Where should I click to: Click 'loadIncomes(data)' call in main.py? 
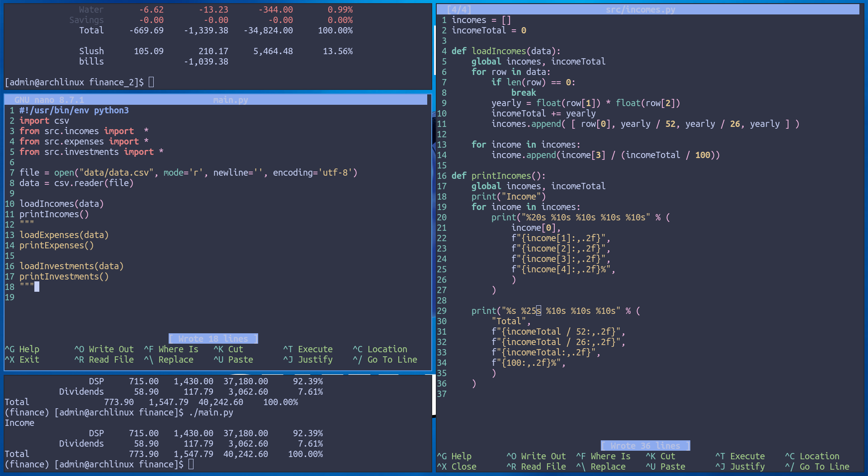(x=61, y=204)
